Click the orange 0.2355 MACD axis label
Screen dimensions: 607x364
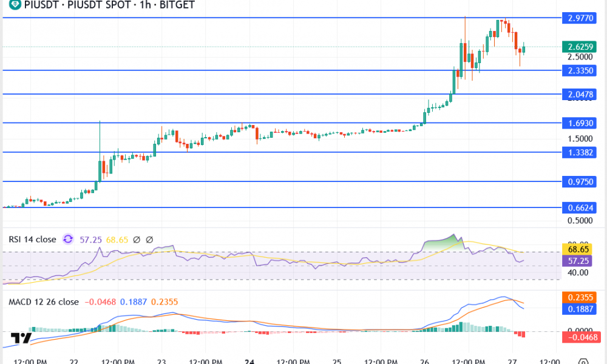pos(580,297)
